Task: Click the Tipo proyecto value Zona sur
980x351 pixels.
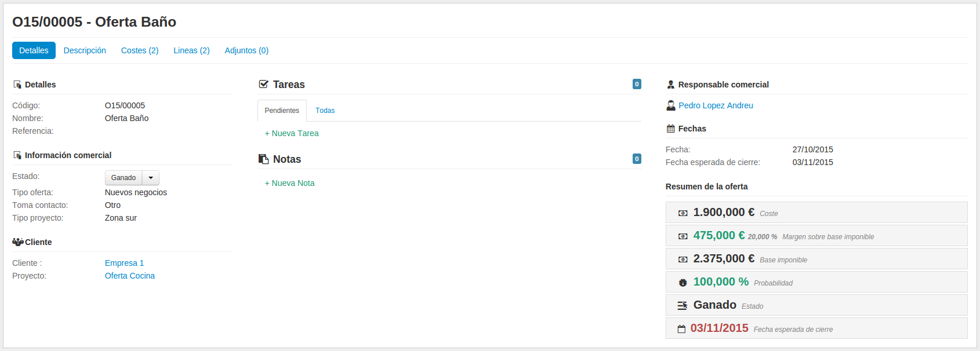Action: click(x=121, y=218)
